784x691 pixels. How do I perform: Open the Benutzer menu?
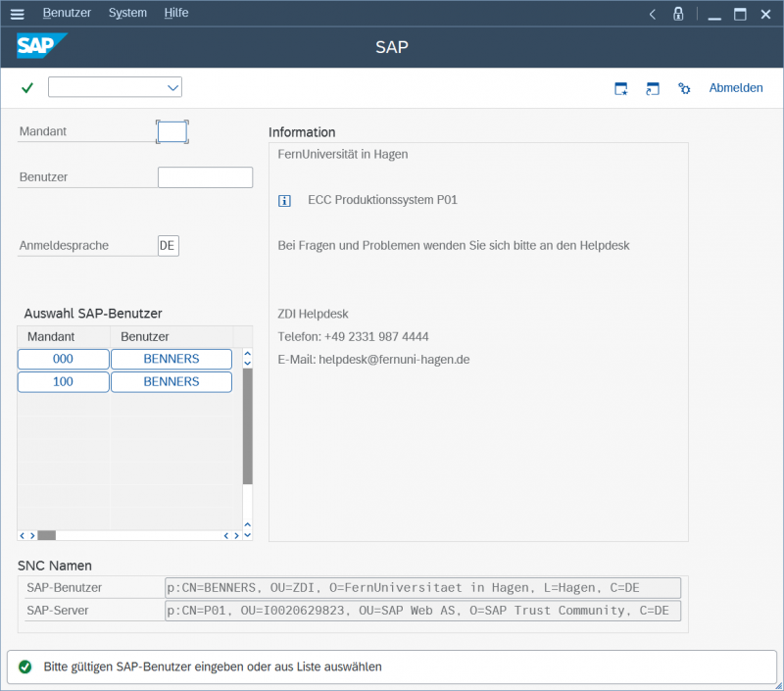point(67,13)
